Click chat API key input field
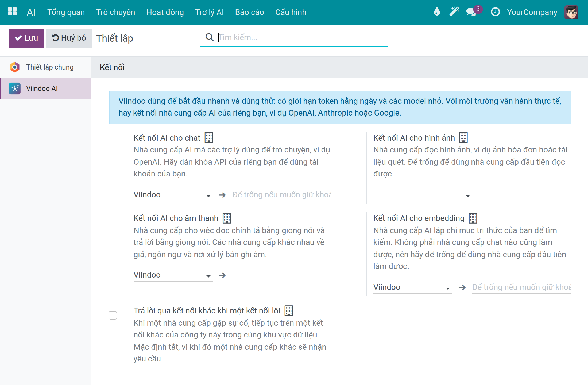 (x=281, y=195)
